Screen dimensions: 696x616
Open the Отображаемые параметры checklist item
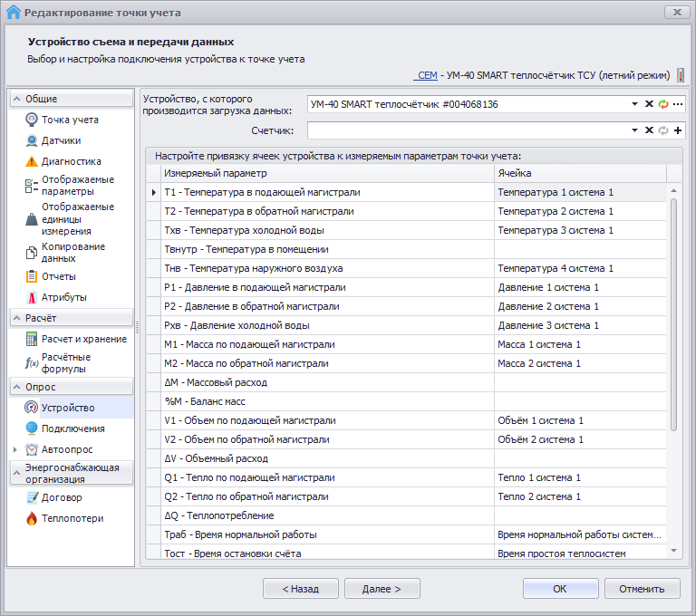(77, 186)
